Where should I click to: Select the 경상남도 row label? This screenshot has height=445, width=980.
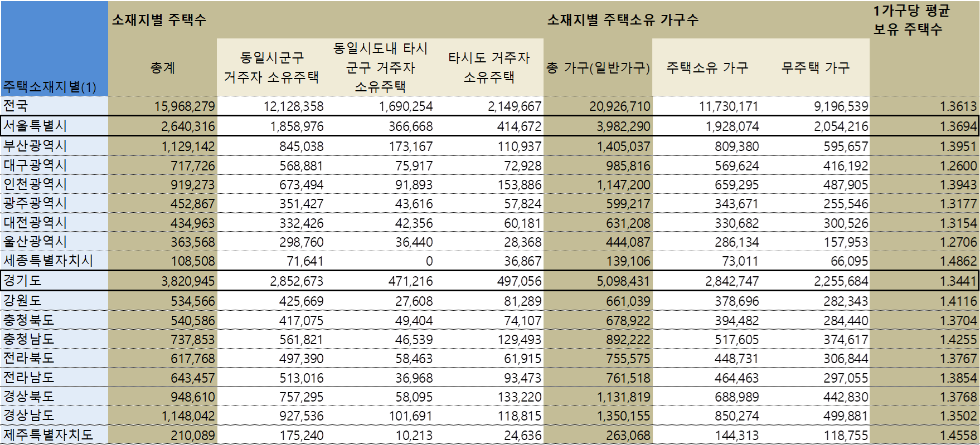(x=54, y=415)
